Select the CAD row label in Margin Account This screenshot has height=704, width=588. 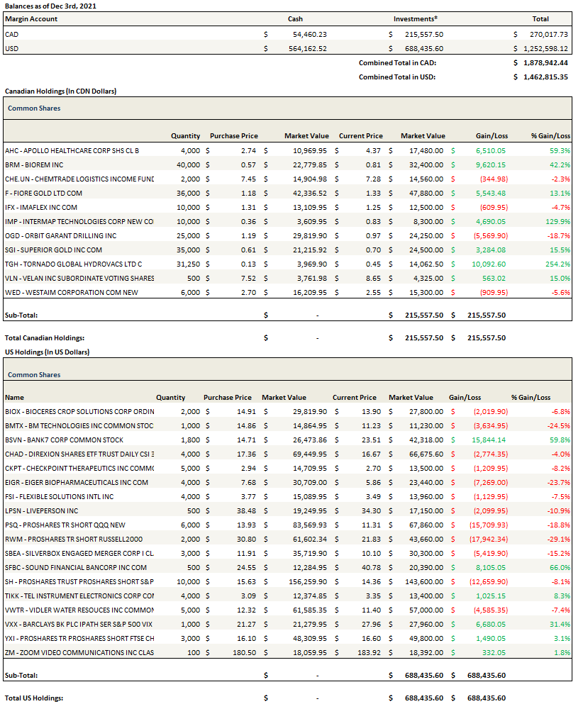tap(12, 34)
